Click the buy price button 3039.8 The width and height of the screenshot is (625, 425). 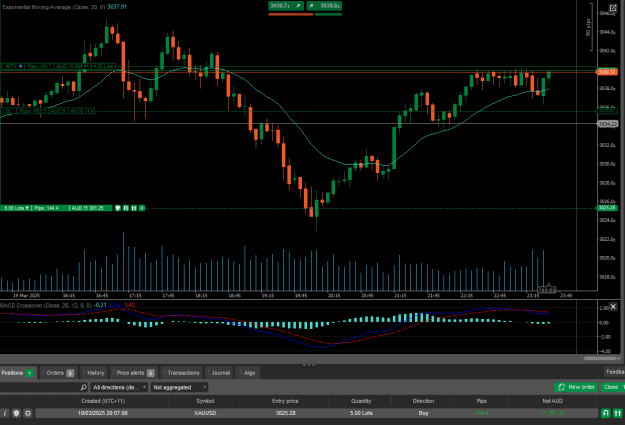pyautogui.click(x=324, y=6)
